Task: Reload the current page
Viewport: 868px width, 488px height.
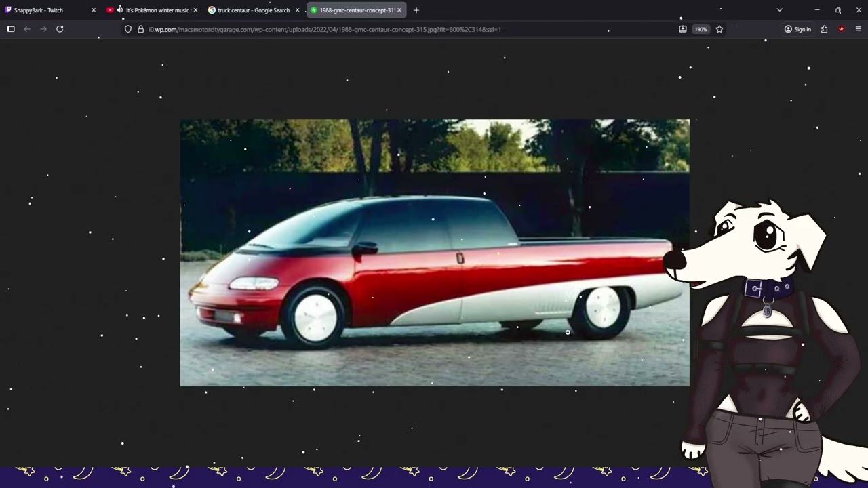Action: click(60, 29)
